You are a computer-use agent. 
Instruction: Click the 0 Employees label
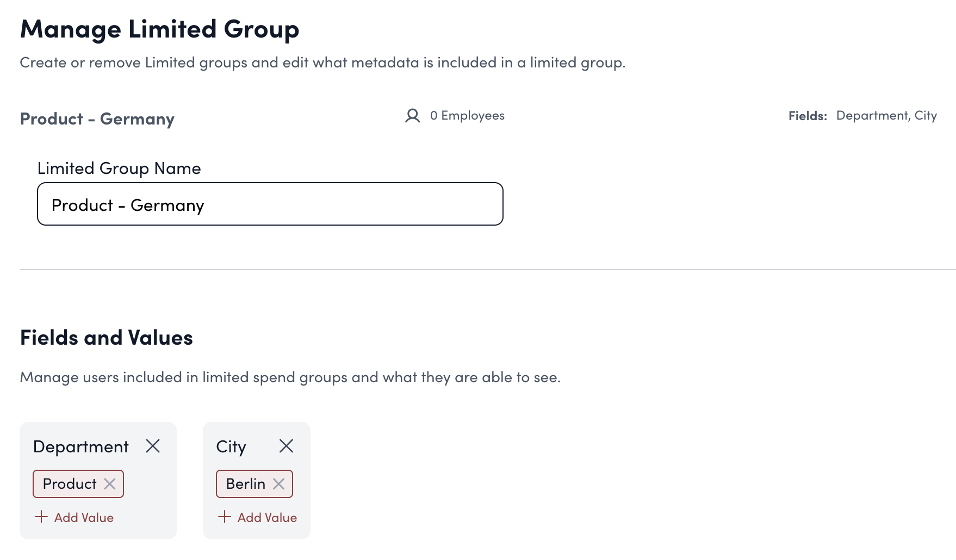coord(467,116)
